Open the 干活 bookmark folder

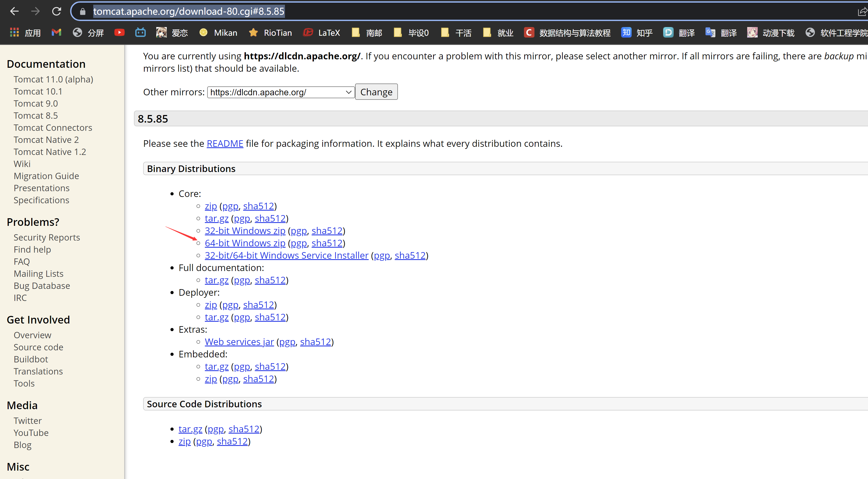(456, 33)
